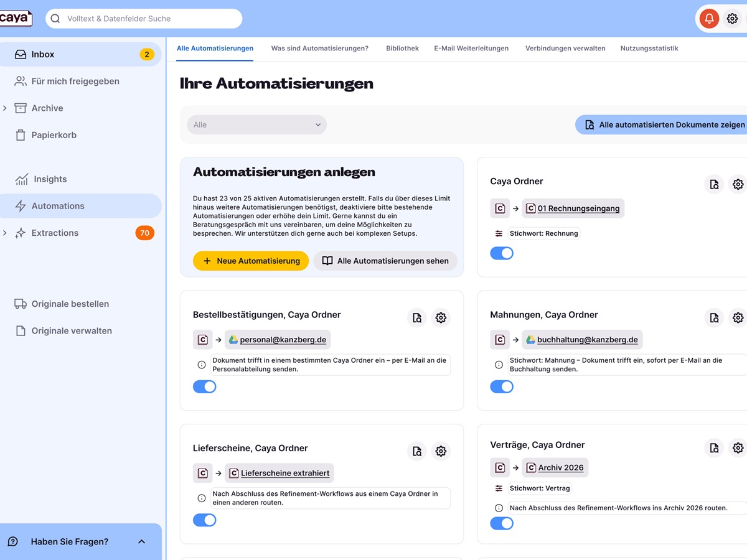This screenshot has height=560, width=747.
Task: Open the 01 Rechnungseingang folder link
Action: point(573,208)
